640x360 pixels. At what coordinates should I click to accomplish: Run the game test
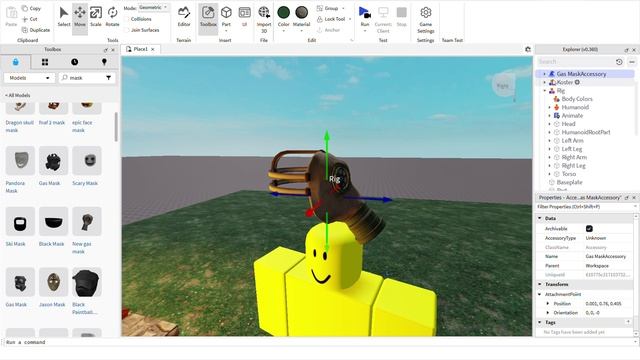coord(364,18)
